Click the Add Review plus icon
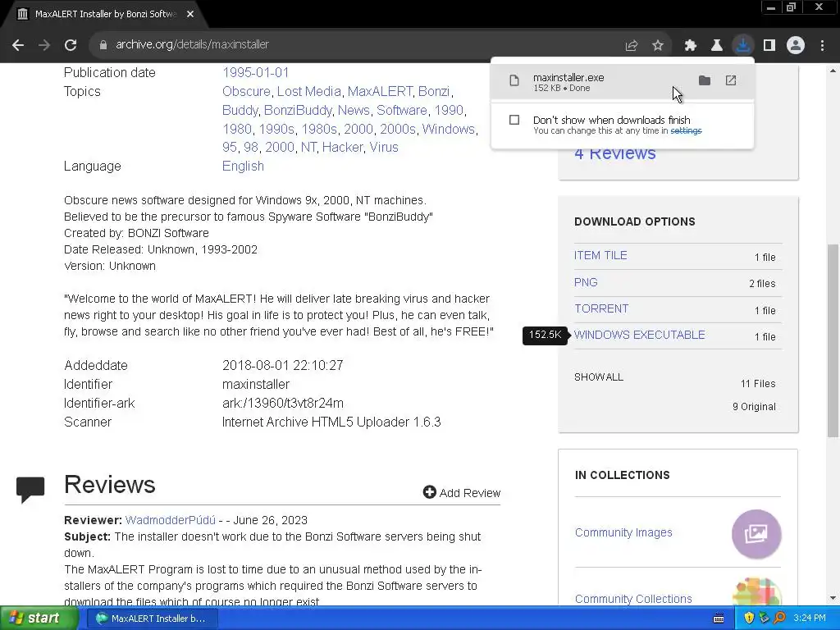The height and width of the screenshot is (630, 840). click(x=429, y=492)
